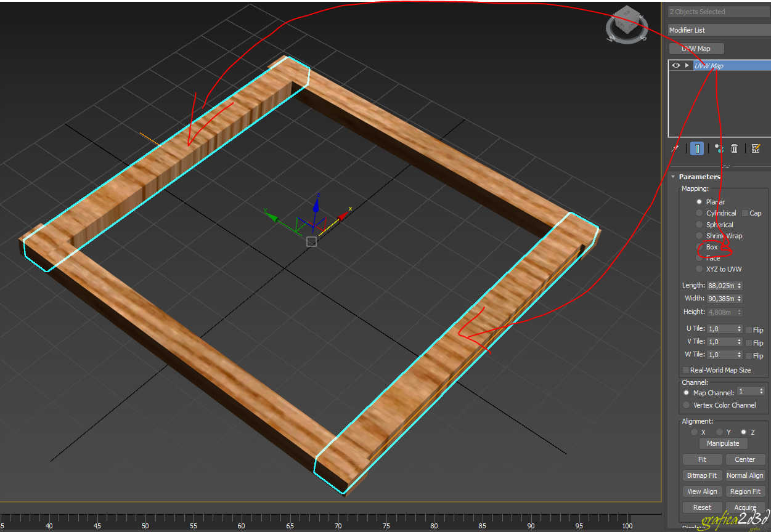
Task: Select Spherical mapping radio button
Action: pyautogui.click(x=699, y=225)
